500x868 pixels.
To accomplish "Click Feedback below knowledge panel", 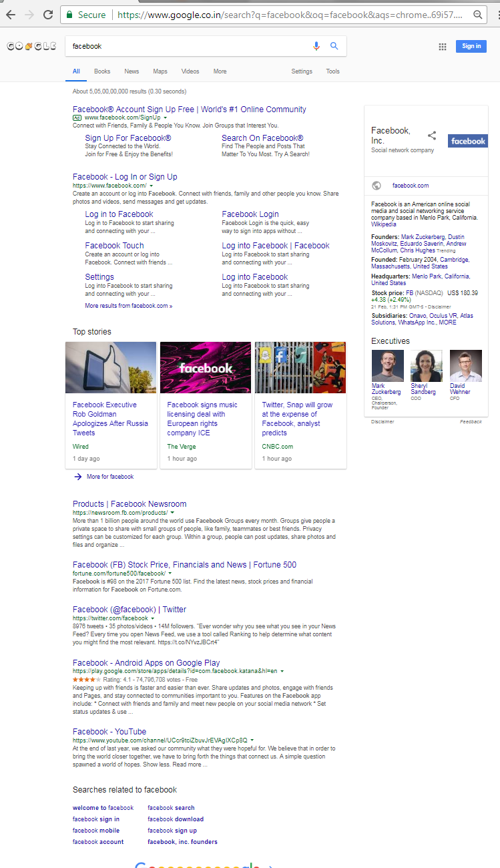I will pyautogui.click(x=471, y=422).
